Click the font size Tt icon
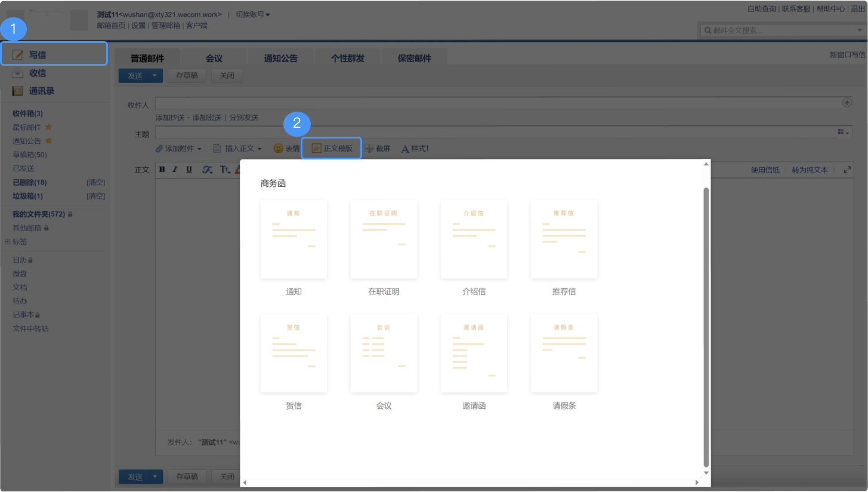The image size is (868, 492). tap(225, 170)
